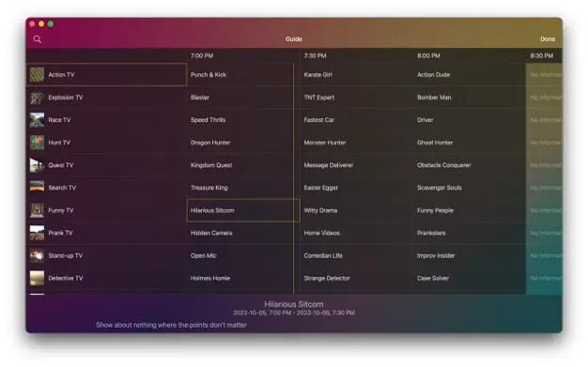Select the Quest TV channel logo

38,165
